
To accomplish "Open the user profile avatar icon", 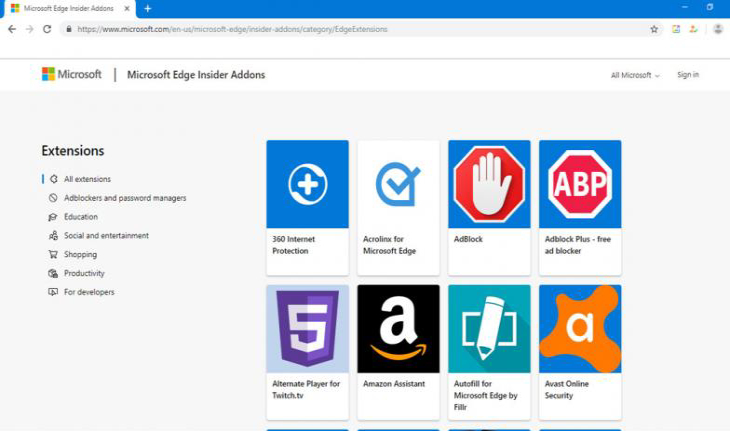I will [x=718, y=29].
